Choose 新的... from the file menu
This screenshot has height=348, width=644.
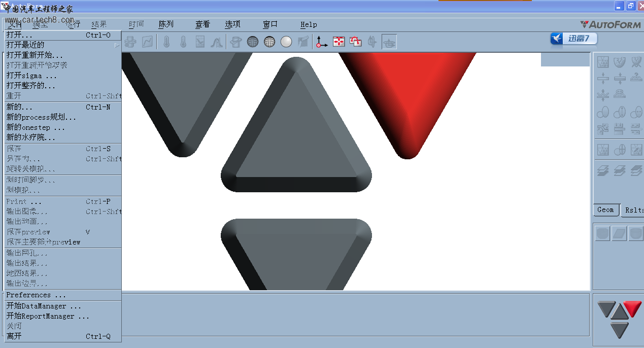click(x=63, y=107)
